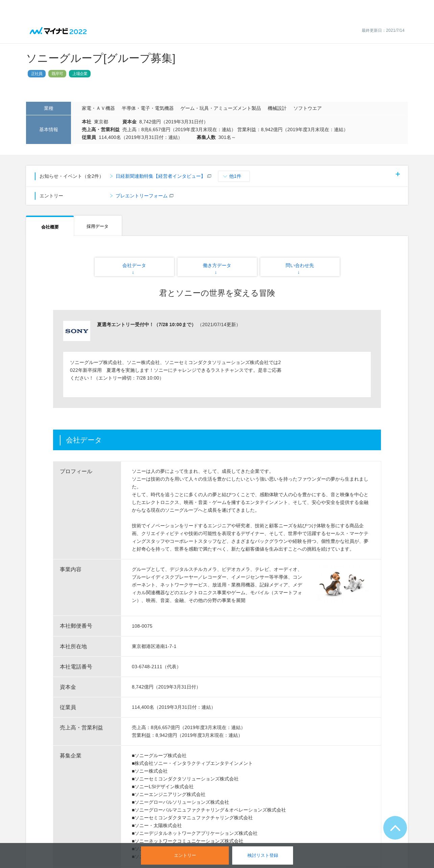Viewport: 434px width, 868px height.
Task: Click the aibo robot dogs image
Action: tap(342, 584)
